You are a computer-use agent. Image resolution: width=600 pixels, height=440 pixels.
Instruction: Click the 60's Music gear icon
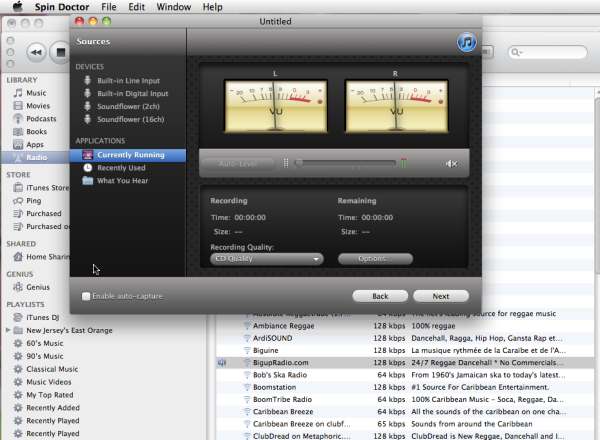[x=18, y=343]
